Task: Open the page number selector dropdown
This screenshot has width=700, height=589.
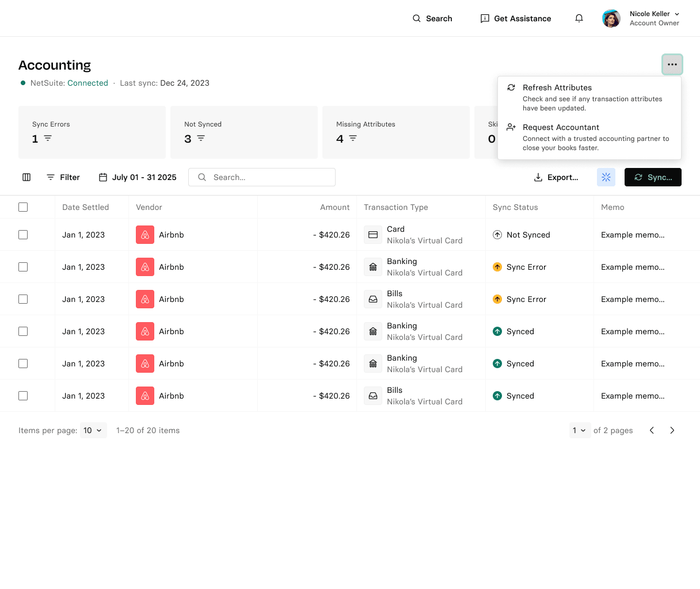Action: 580,430
